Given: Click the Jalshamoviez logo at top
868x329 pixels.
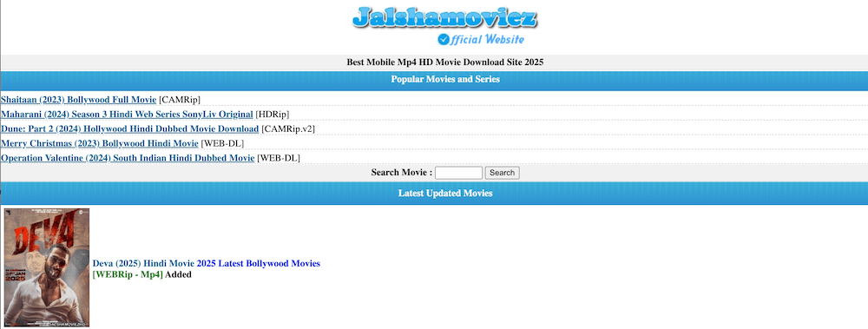Looking at the screenshot, I should pyautogui.click(x=444, y=17).
